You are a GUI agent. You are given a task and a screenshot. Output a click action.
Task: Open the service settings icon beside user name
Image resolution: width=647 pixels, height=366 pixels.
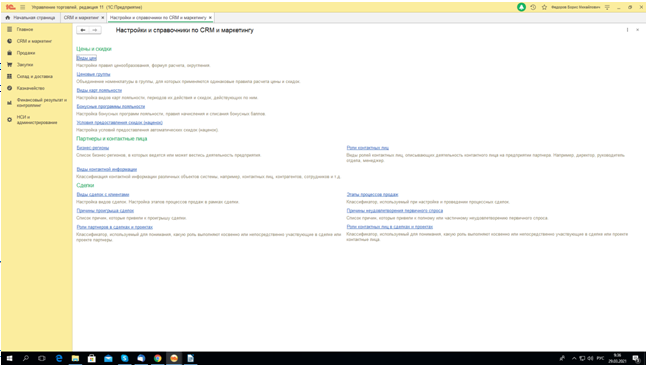607,7
